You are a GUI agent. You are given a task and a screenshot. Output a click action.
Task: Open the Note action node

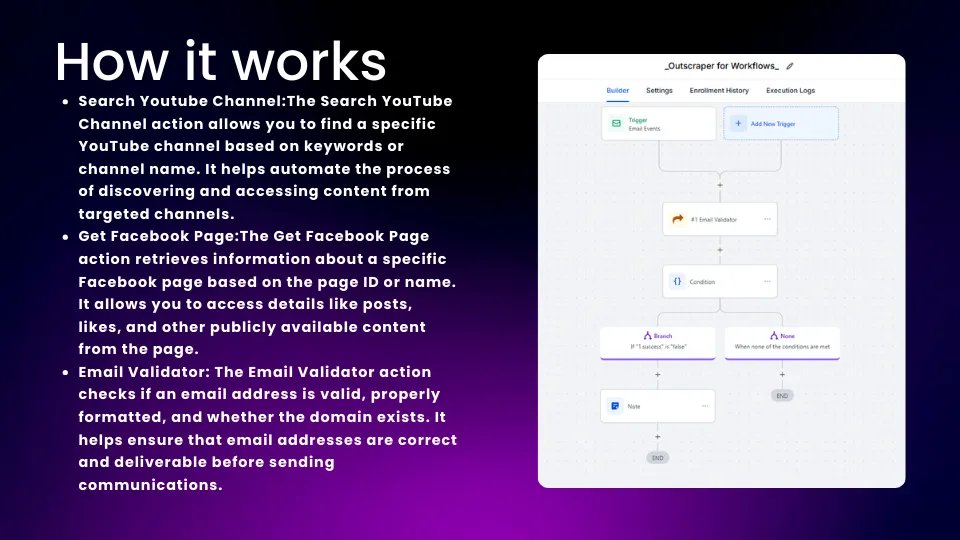click(x=658, y=406)
